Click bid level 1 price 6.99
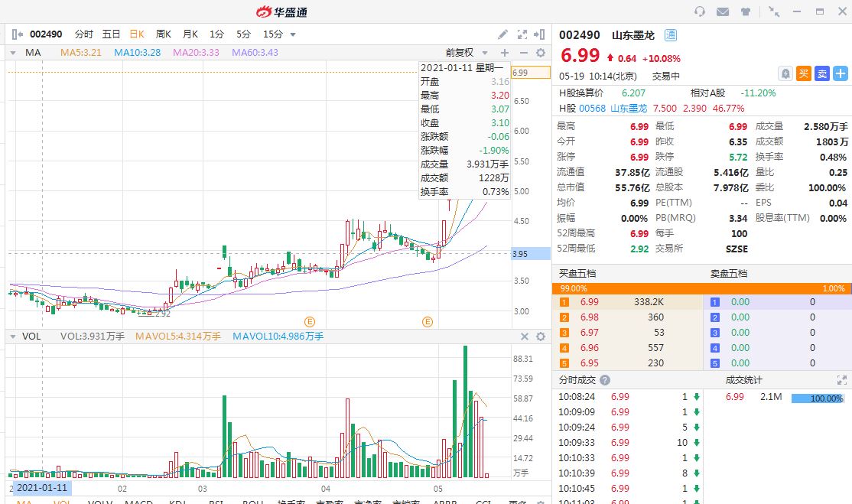 click(x=589, y=302)
